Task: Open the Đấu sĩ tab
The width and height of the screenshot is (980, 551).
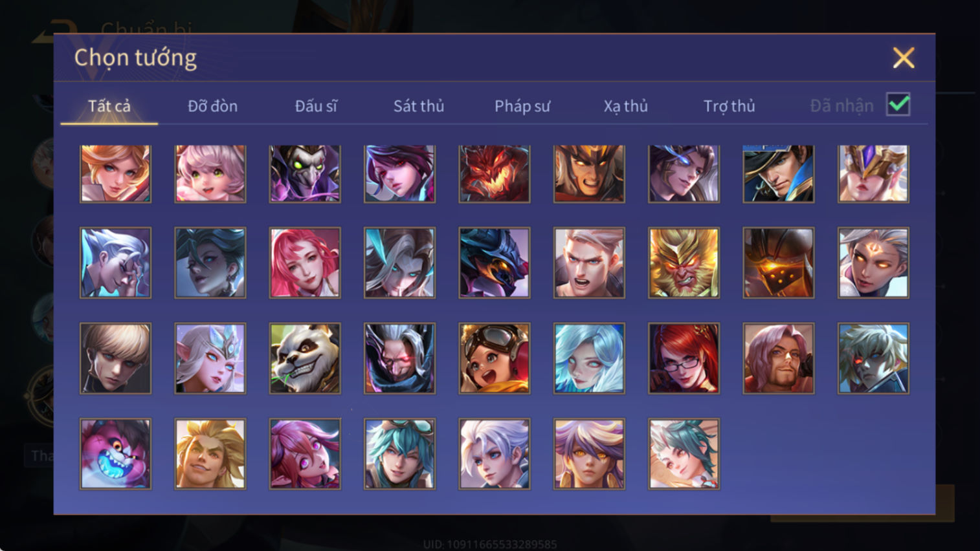Action: click(x=316, y=106)
